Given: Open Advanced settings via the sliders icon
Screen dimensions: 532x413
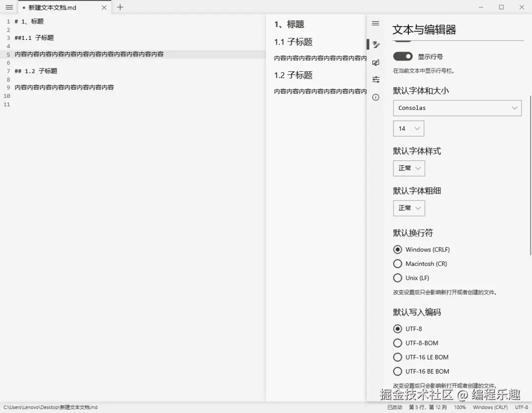Looking at the screenshot, I should (x=375, y=79).
